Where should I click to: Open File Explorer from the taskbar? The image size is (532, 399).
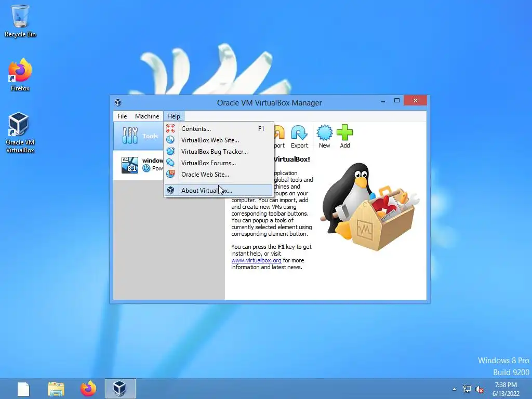tap(56, 389)
